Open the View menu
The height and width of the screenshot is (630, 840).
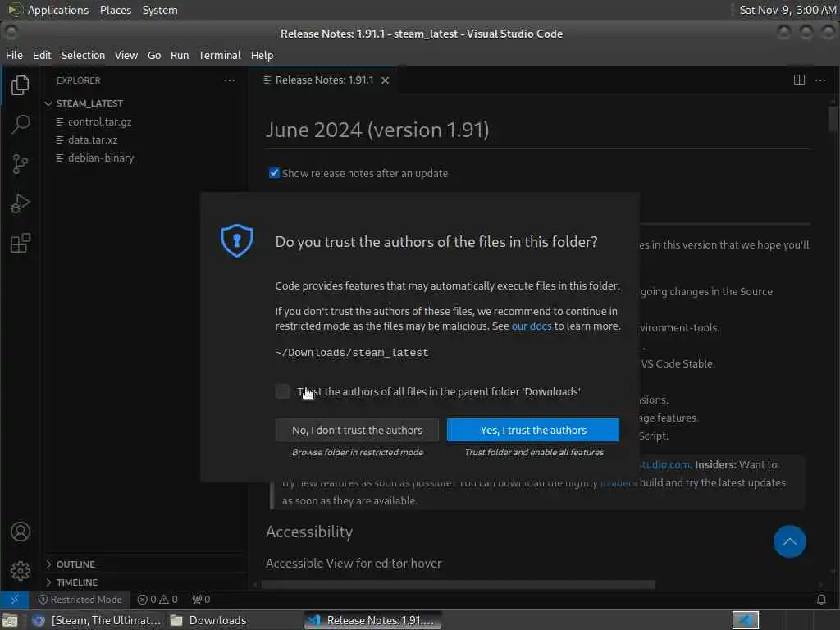126,55
